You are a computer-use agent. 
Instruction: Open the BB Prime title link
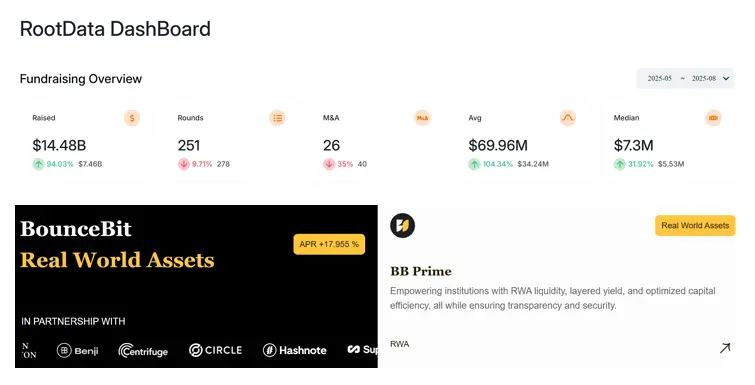click(x=421, y=271)
